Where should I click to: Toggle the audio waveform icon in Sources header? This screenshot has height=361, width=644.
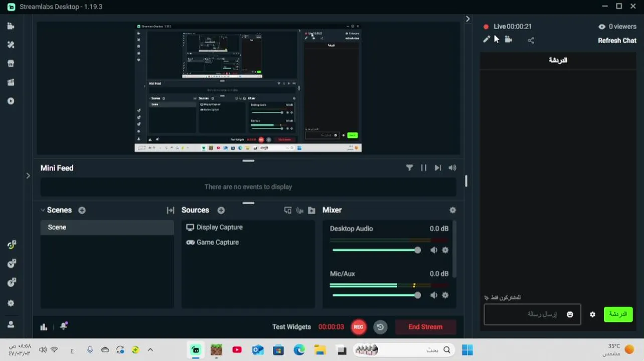(x=300, y=210)
